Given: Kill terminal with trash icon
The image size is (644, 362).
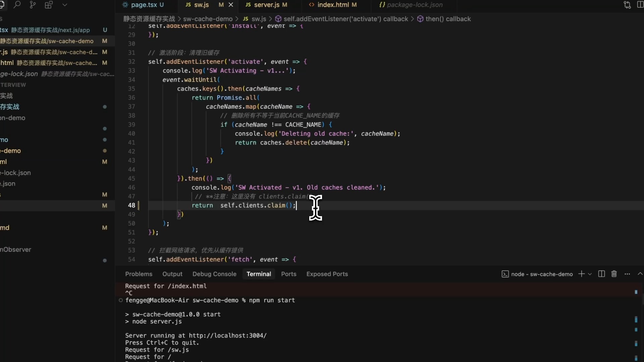Looking at the screenshot, I should 614,274.
